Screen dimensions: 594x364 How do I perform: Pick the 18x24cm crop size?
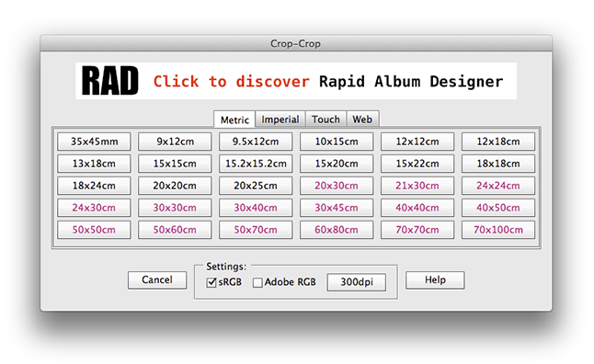(x=94, y=186)
